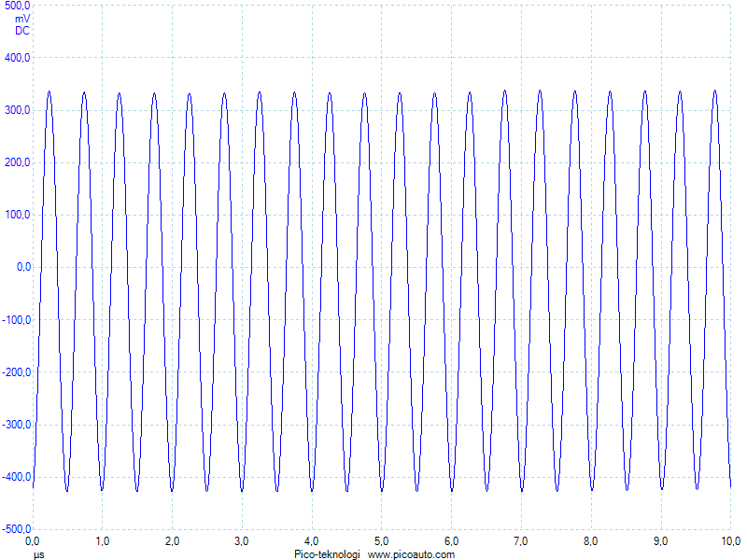Screen dimensions: 747x560
Task: Click the 500,0 voltage axis label
Action: click(17, 6)
